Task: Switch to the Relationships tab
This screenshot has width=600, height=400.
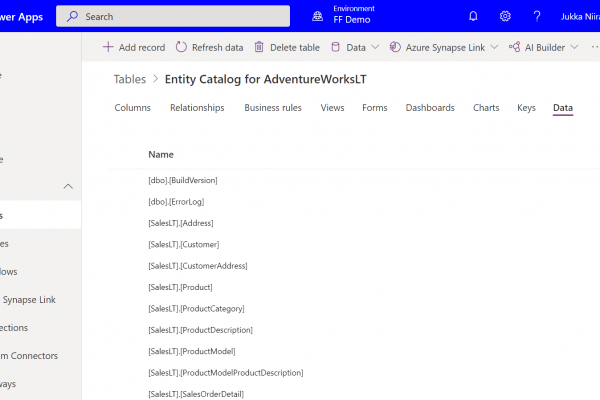Action: [x=197, y=108]
